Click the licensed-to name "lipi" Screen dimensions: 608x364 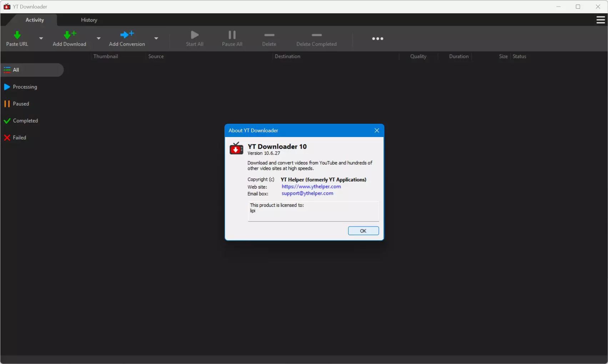pyautogui.click(x=252, y=211)
